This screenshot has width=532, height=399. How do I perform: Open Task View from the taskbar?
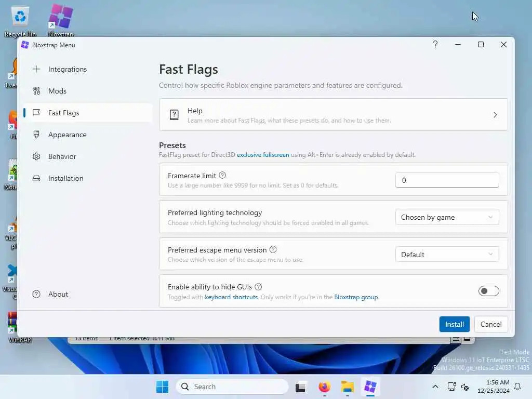pyautogui.click(x=300, y=387)
